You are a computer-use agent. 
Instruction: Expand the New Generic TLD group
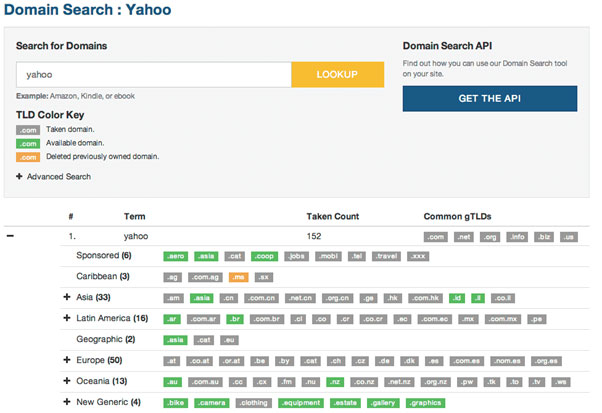click(67, 401)
